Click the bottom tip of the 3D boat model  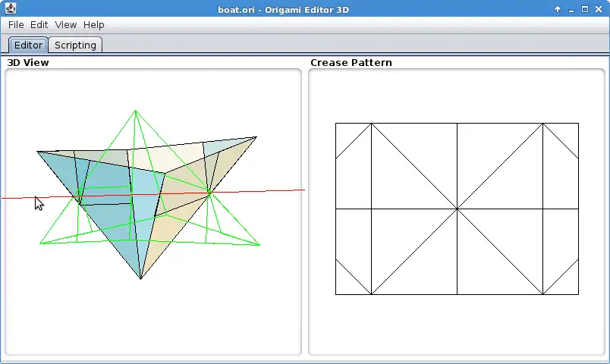(x=141, y=278)
